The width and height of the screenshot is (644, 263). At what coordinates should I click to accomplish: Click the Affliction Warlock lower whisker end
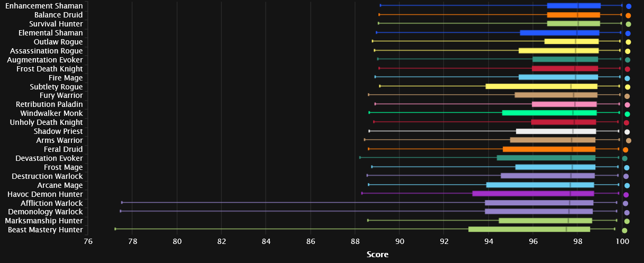122,202
